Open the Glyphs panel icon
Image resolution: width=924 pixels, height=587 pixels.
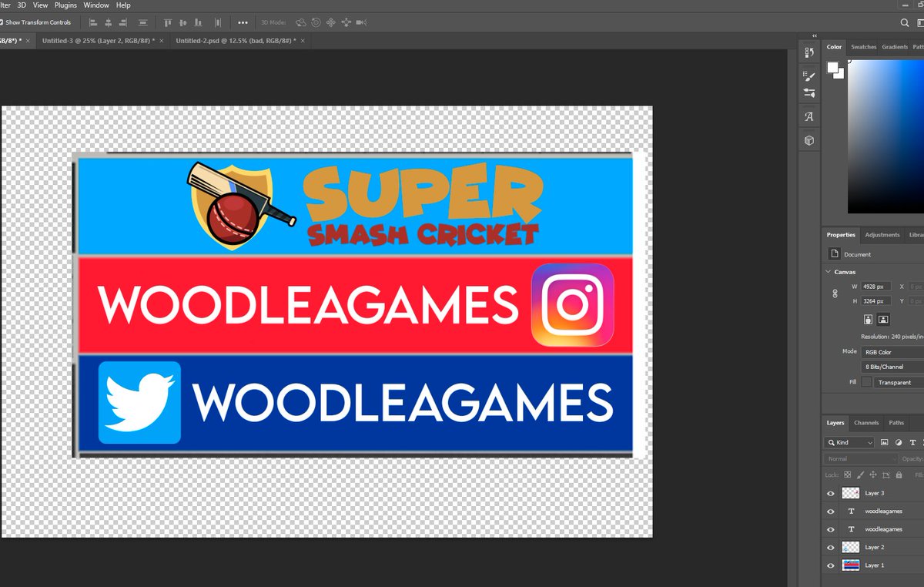(809, 117)
